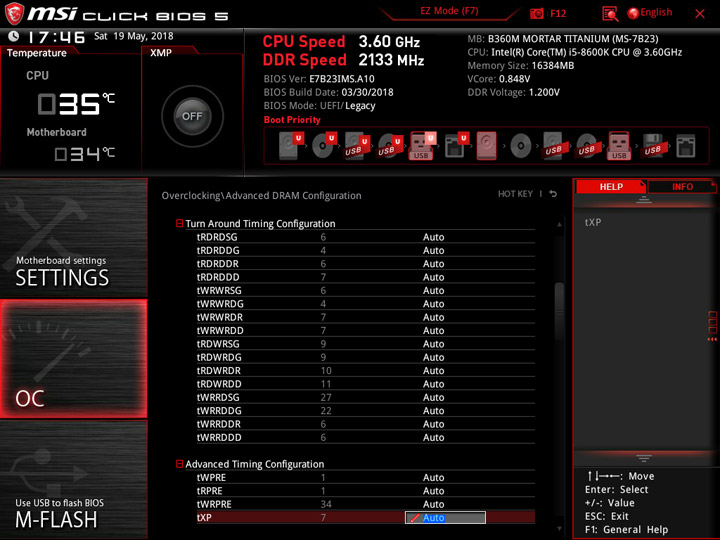Set the tRDWRSG Auto value field

433,343
